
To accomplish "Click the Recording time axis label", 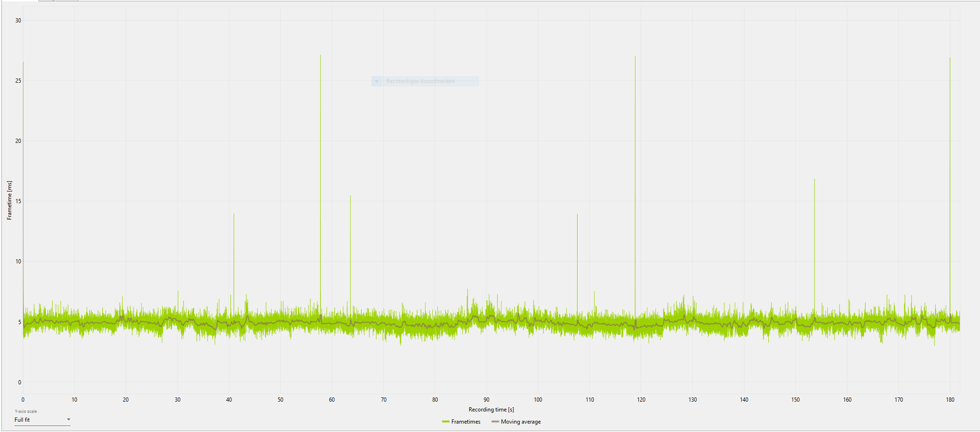I will coord(490,409).
